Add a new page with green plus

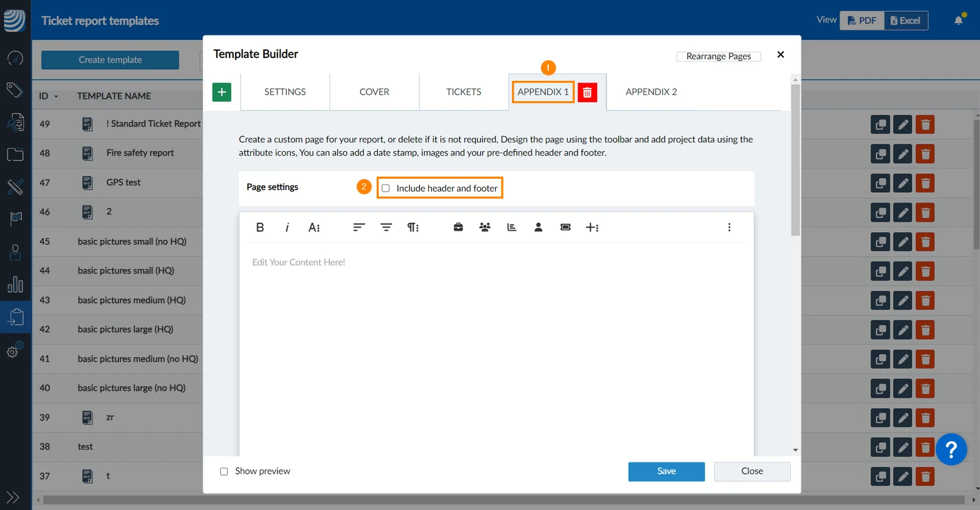222,92
